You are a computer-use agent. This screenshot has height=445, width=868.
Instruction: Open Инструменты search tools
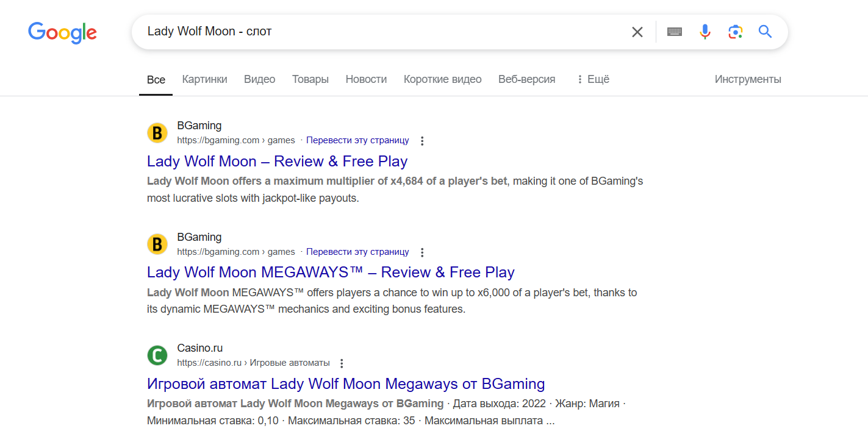(x=748, y=79)
